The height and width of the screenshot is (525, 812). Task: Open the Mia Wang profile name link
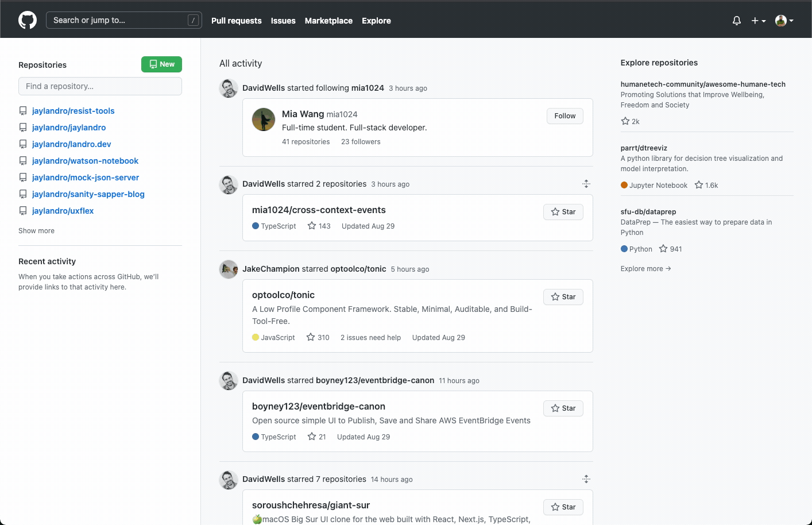point(303,114)
